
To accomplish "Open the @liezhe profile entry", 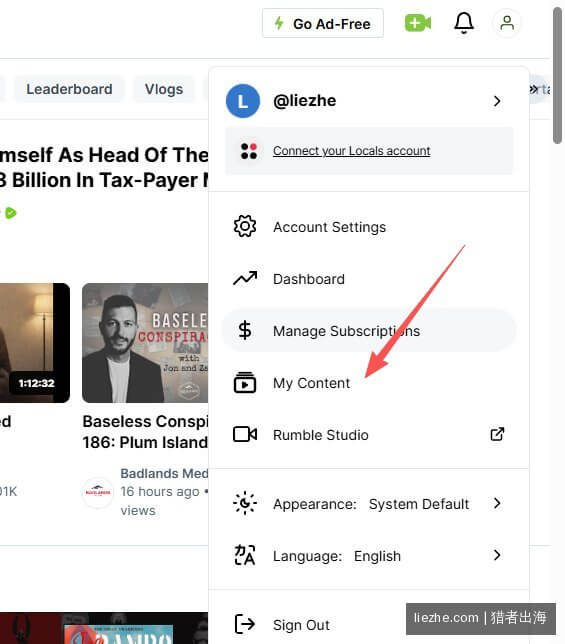I will point(369,101).
